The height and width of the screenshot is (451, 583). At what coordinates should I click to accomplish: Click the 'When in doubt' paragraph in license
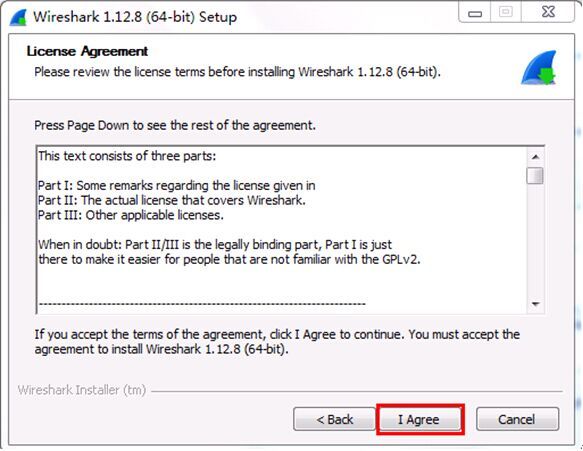pos(229,252)
